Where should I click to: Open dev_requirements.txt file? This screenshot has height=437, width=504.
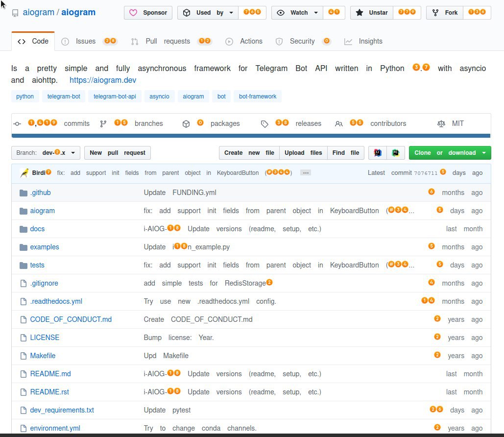[62, 411]
